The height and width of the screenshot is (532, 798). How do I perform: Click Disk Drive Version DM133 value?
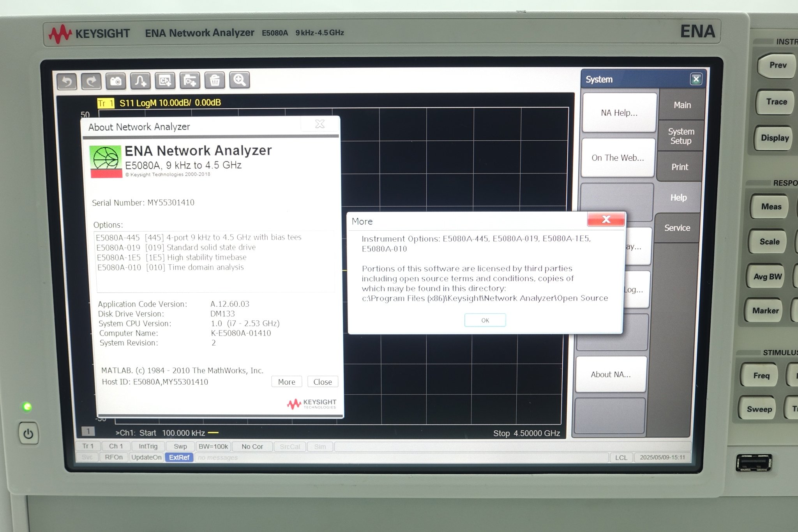[222, 314]
